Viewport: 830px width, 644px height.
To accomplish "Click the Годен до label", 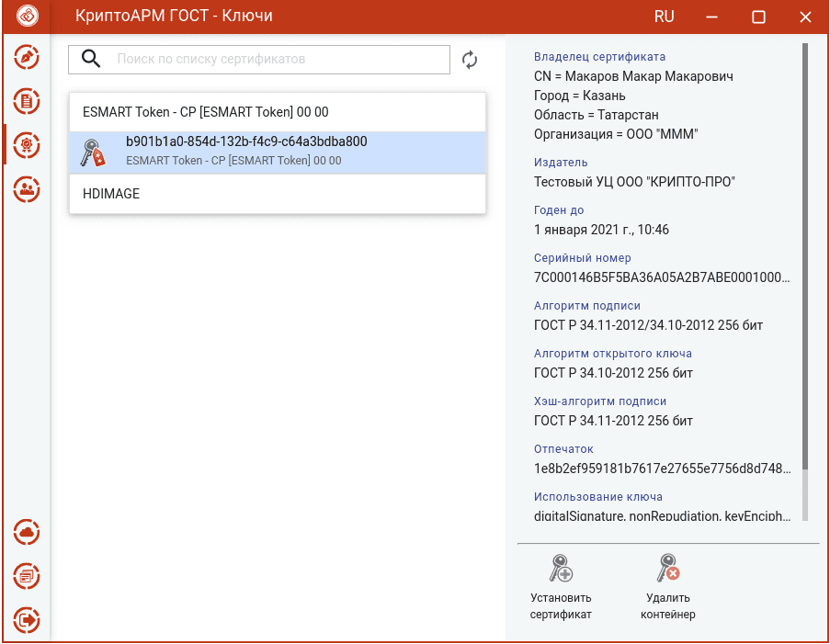I will click(559, 210).
